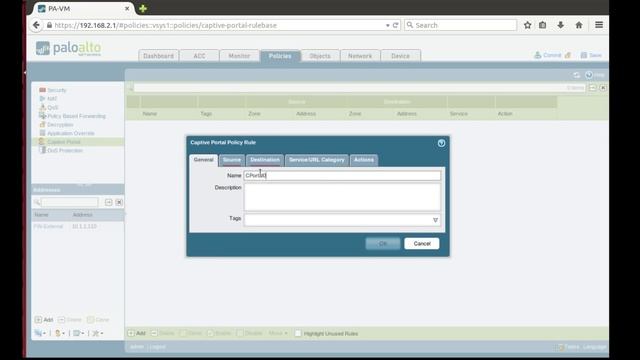Open the Move dropdown in bottom toolbar
Screen dimensions: 640x360
point(278,333)
